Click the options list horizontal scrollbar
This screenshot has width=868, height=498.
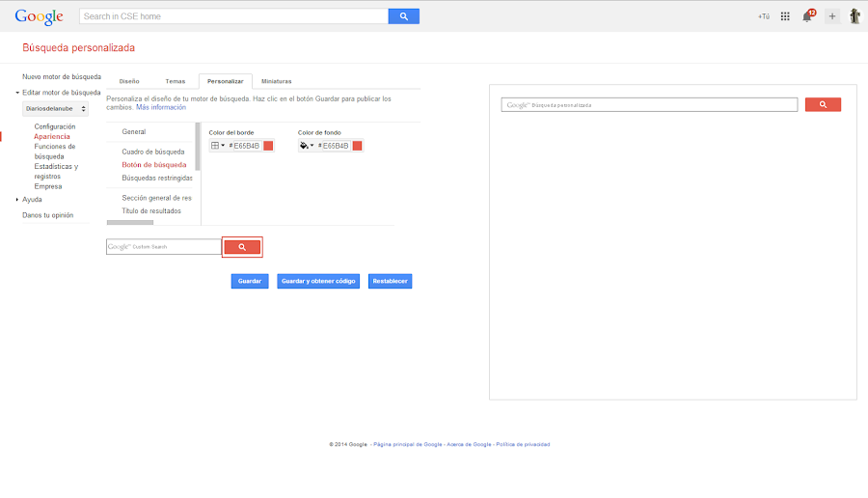[x=130, y=223]
